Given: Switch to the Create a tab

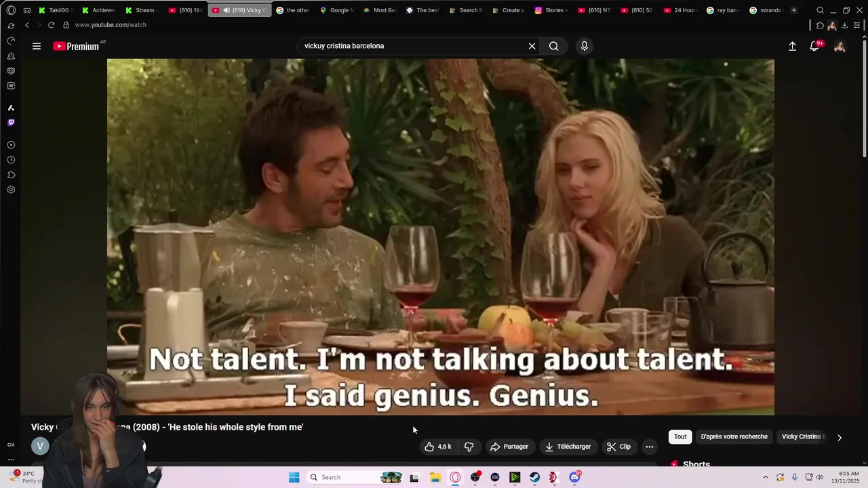Looking at the screenshot, I should [508, 10].
